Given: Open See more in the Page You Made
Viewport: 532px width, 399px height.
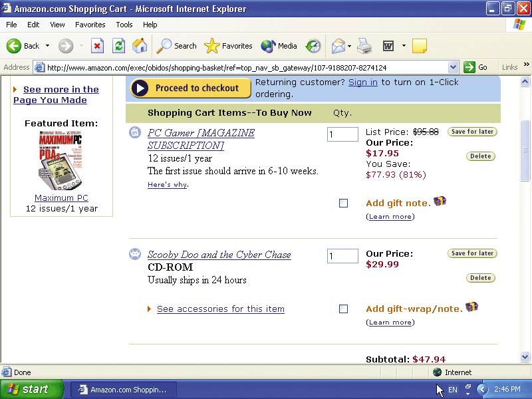Looking at the screenshot, I should click(x=56, y=94).
